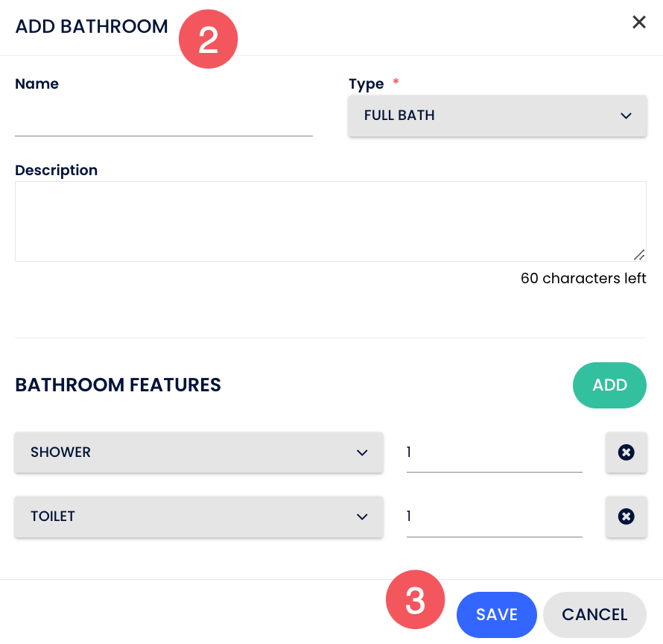663x644 pixels.
Task: Edit the Shower quantity field
Action: pyautogui.click(x=494, y=453)
